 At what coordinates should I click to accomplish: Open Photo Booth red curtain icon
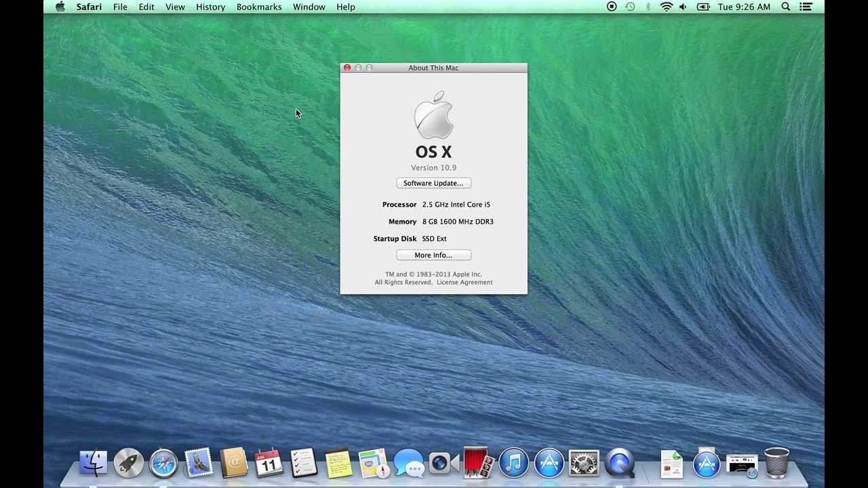(478, 464)
